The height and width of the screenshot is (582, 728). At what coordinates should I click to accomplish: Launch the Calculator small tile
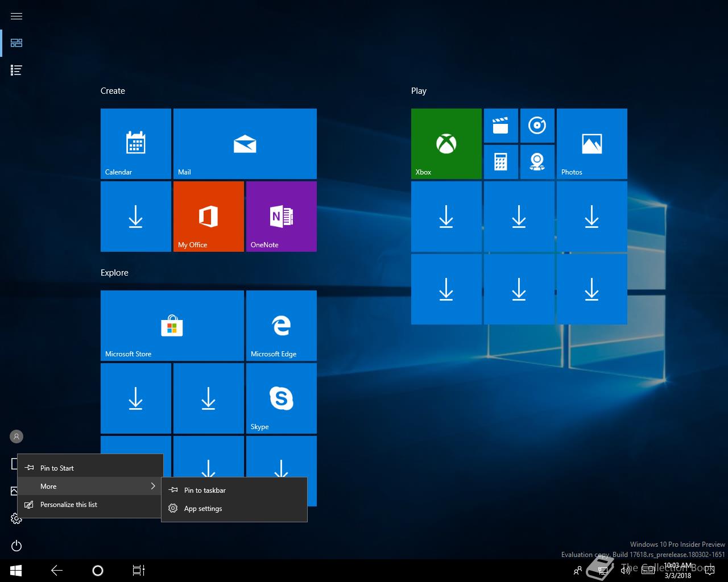(501, 162)
